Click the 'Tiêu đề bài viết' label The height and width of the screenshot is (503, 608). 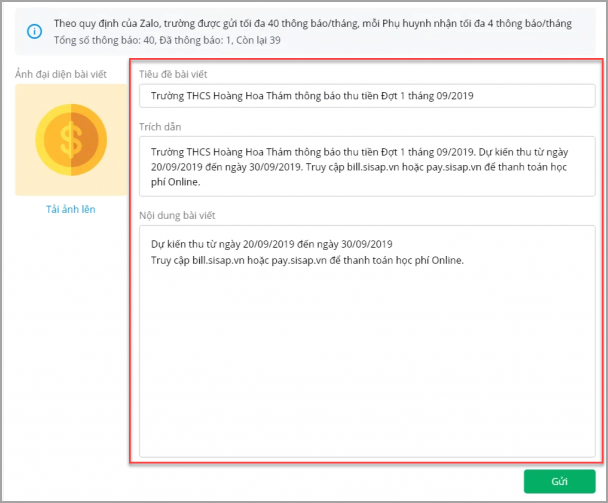(173, 74)
